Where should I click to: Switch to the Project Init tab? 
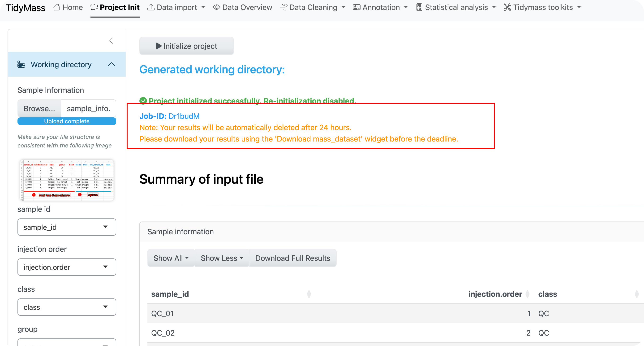tap(115, 7)
